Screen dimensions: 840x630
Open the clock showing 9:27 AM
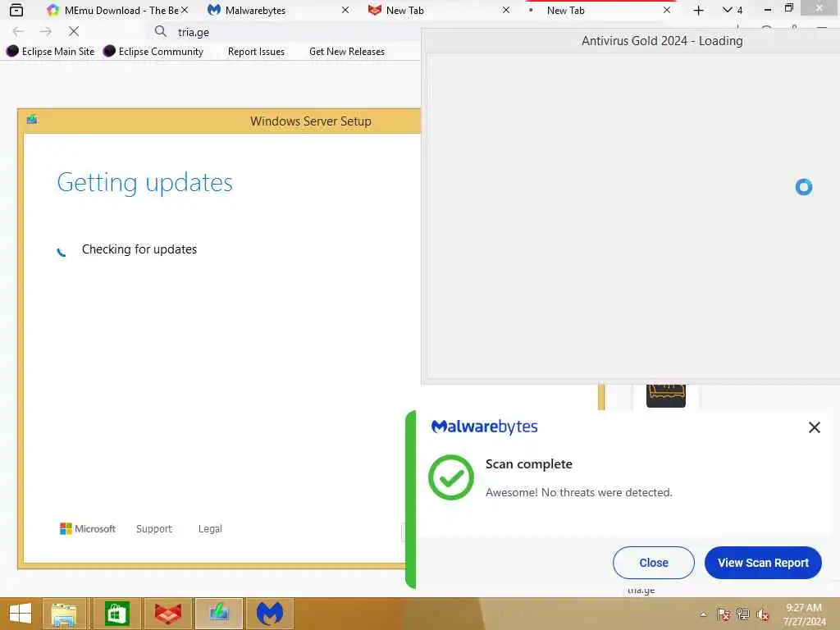coord(804,614)
